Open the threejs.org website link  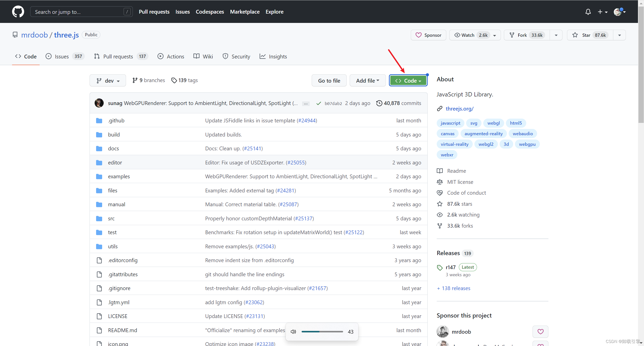click(x=460, y=109)
